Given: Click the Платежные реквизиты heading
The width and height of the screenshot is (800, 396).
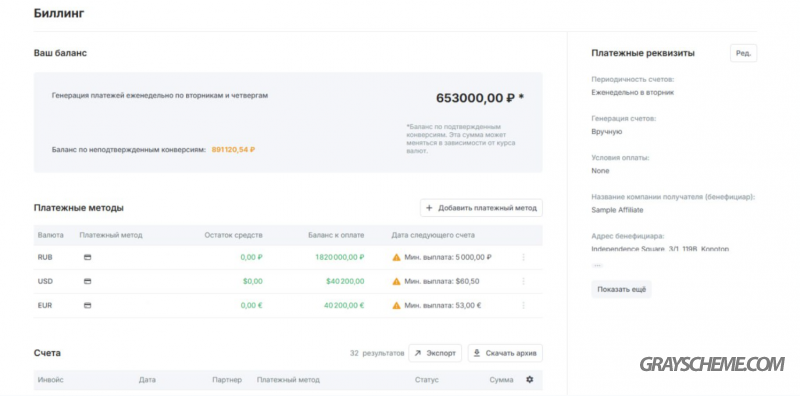Looking at the screenshot, I should [x=643, y=53].
